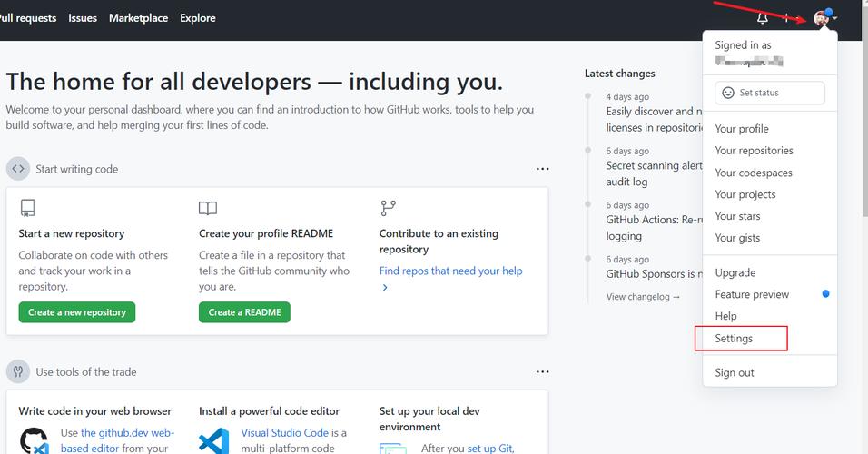Click the Start a new repository heading

point(72,233)
